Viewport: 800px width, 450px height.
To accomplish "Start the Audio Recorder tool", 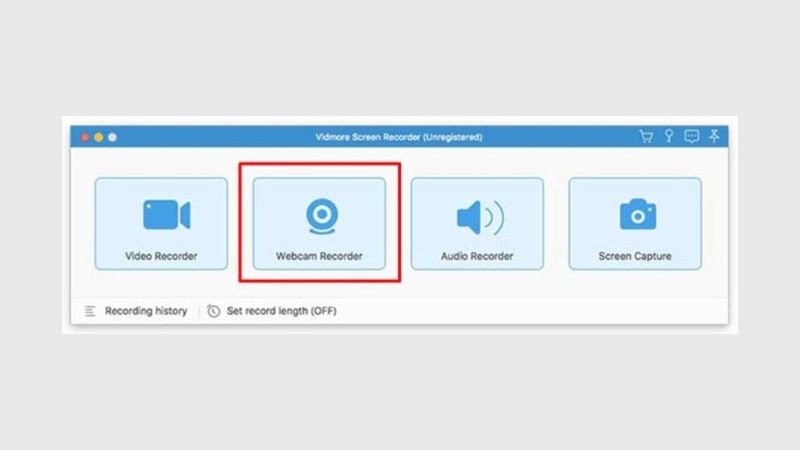I will pos(477,223).
